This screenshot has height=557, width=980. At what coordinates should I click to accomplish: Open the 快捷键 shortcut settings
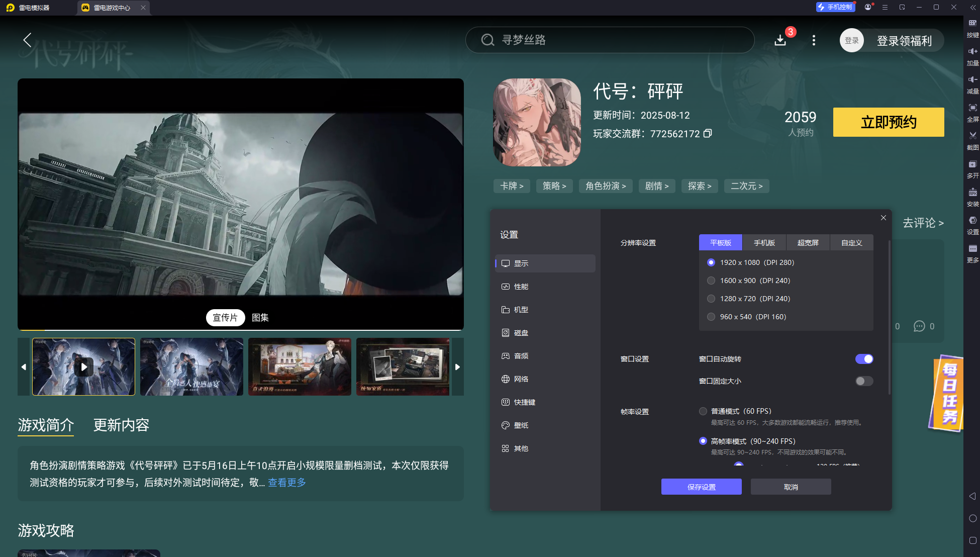click(523, 402)
